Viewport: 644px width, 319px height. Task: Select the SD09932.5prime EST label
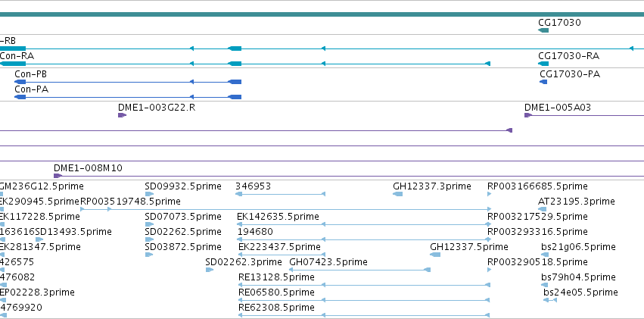pos(183,186)
